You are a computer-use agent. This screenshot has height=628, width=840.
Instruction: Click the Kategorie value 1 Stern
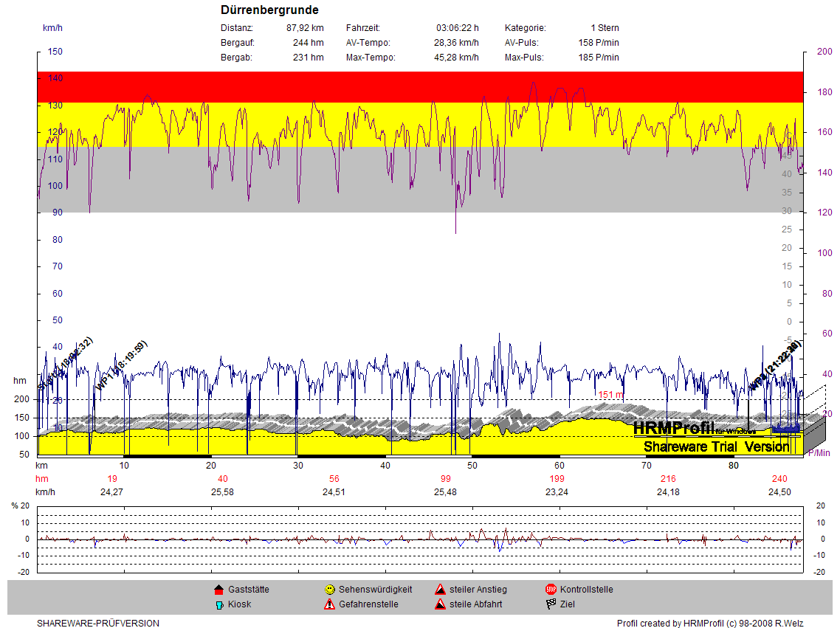point(605,28)
